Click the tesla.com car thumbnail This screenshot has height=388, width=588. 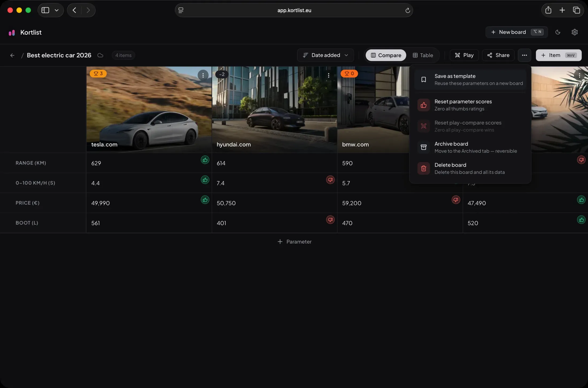149,109
